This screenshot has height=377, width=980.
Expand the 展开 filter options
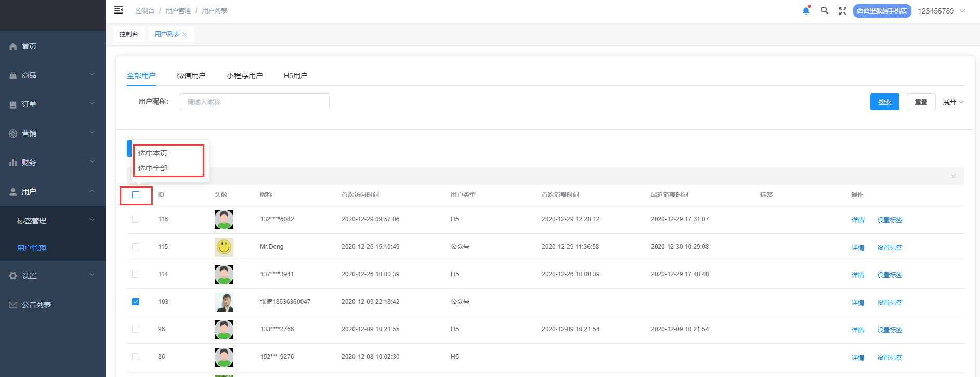(x=953, y=102)
